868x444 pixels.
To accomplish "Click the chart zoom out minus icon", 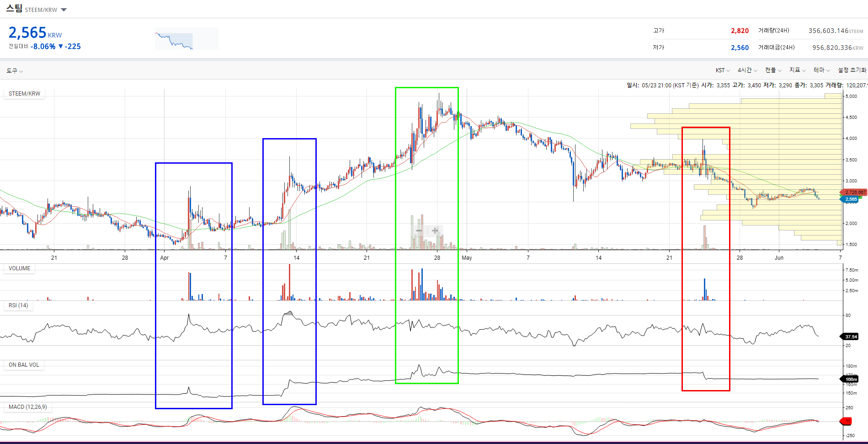I will (419, 230).
